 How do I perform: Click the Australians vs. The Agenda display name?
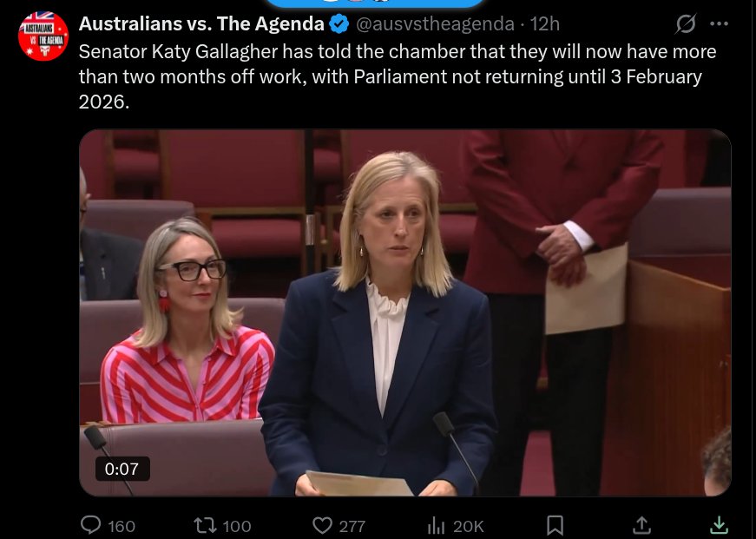pyautogui.click(x=201, y=23)
